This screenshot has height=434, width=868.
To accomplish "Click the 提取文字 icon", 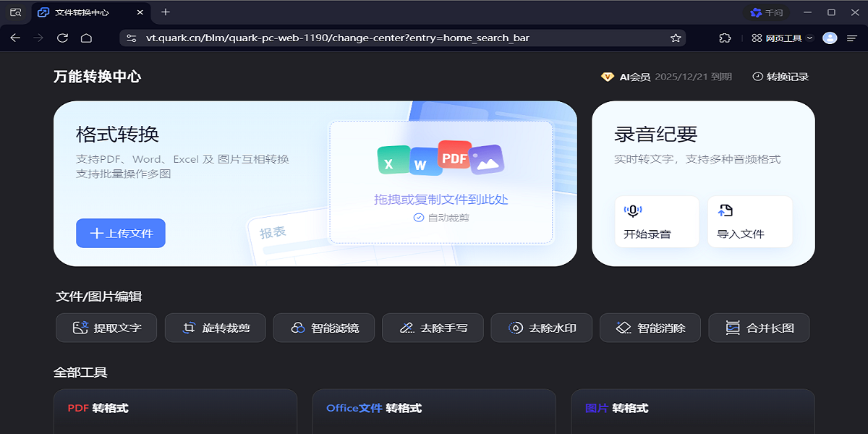I will pyautogui.click(x=80, y=328).
